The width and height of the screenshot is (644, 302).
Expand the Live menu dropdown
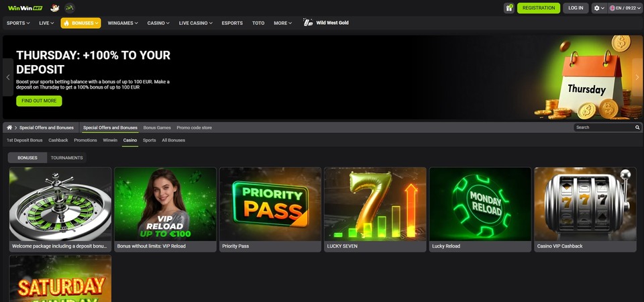pyautogui.click(x=46, y=23)
